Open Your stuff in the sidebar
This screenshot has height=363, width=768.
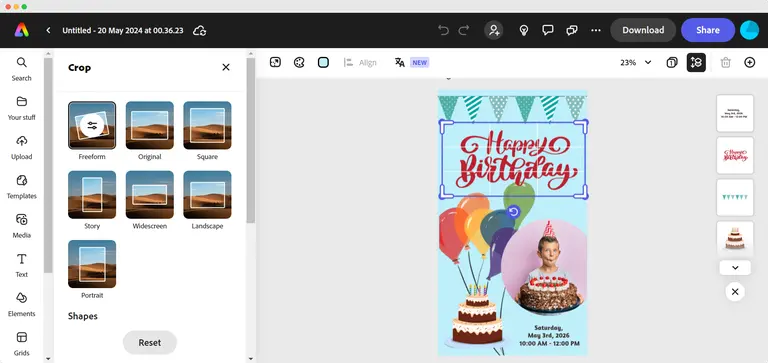(x=22, y=108)
